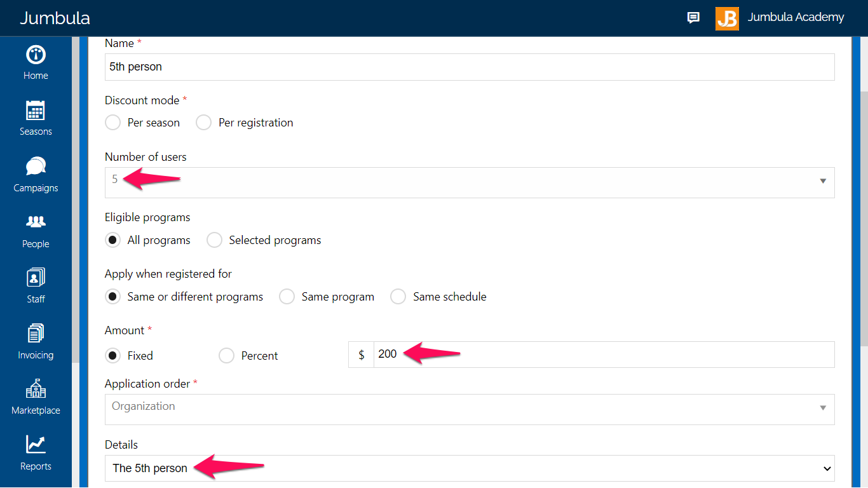Open the Marketplace building icon
Viewport: 868px width, 488px height.
tap(36, 389)
